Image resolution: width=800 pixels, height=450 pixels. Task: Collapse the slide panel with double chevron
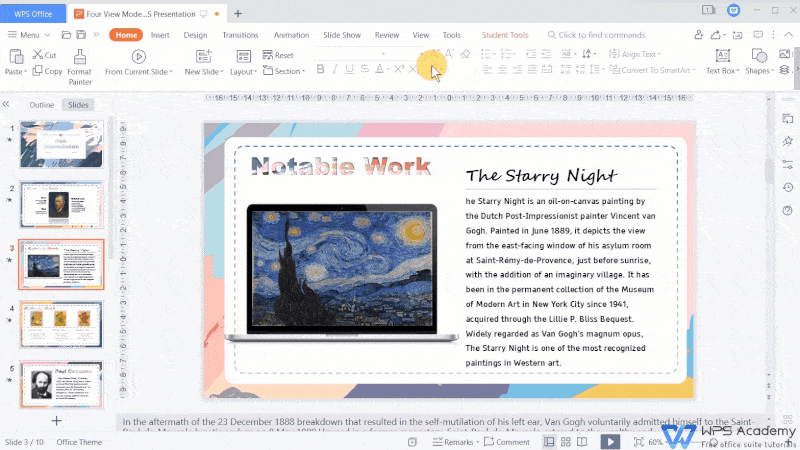(x=7, y=104)
